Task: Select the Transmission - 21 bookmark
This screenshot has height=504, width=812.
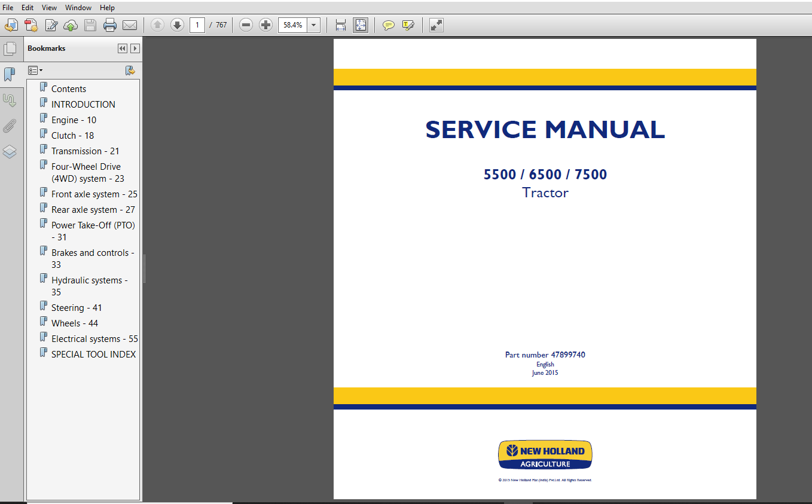Action: 85,151
